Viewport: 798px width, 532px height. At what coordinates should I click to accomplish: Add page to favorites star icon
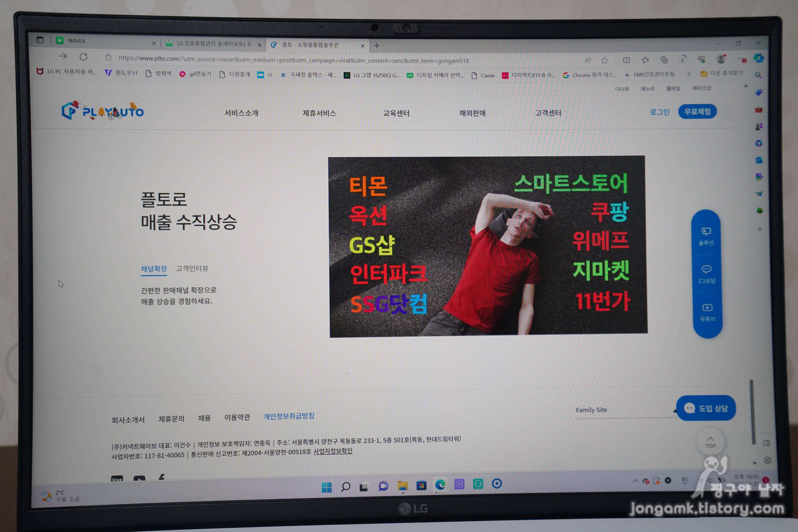click(x=604, y=60)
